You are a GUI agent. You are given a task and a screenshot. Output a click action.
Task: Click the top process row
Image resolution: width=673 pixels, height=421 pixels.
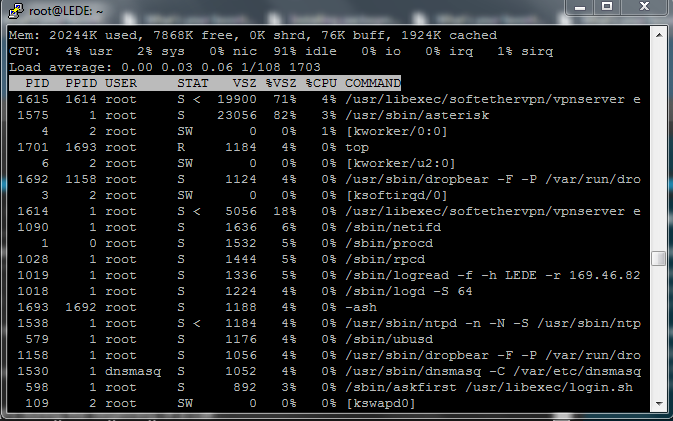[325, 148]
